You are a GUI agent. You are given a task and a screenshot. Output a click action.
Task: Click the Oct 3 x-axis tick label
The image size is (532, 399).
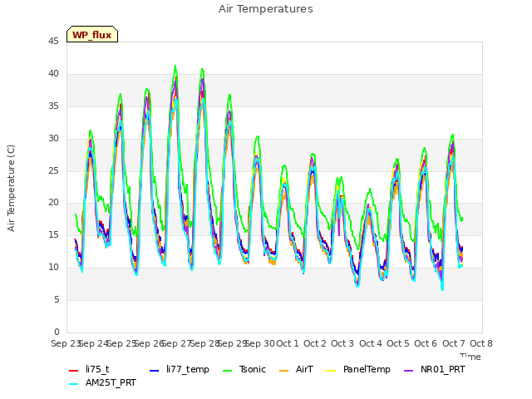[342, 343]
